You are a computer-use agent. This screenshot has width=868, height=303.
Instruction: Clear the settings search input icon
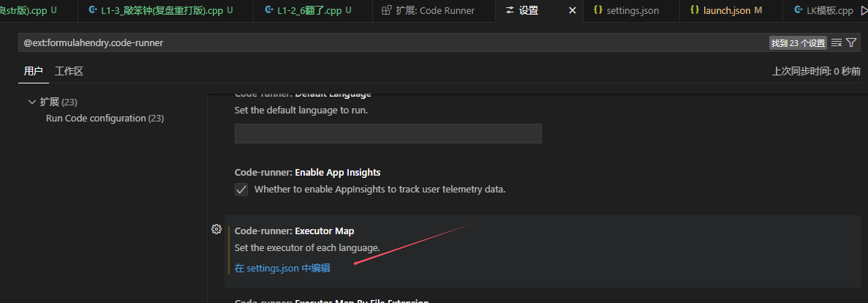(x=837, y=42)
